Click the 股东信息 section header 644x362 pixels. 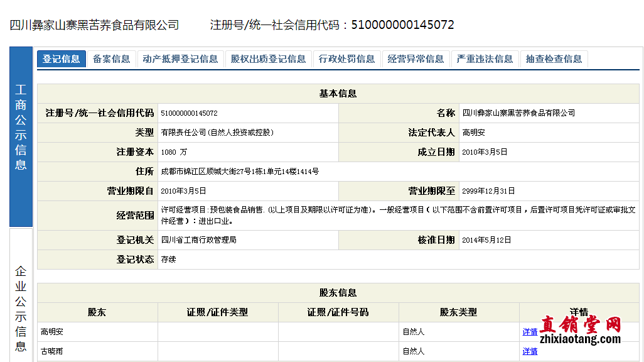click(338, 293)
